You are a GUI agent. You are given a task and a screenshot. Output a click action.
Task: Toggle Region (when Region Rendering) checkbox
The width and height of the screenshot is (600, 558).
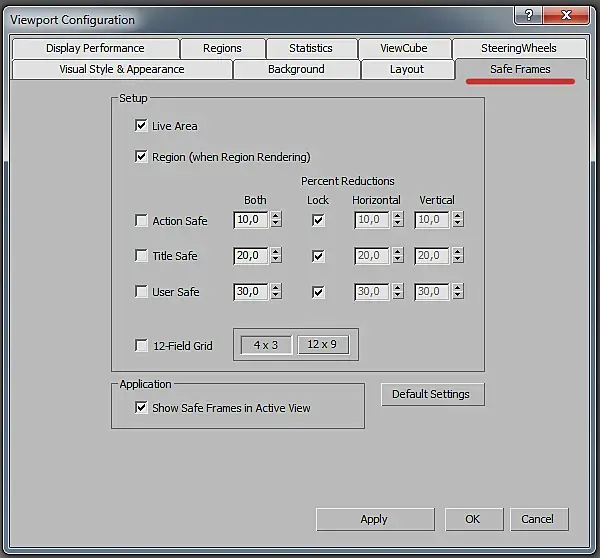[141, 157]
